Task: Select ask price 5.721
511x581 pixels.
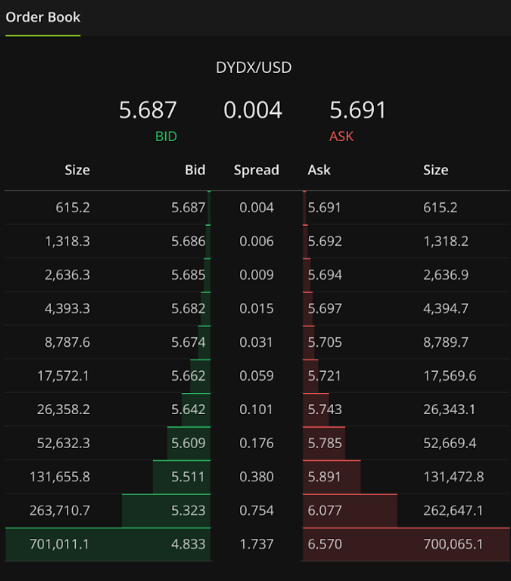Action: coord(324,376)
